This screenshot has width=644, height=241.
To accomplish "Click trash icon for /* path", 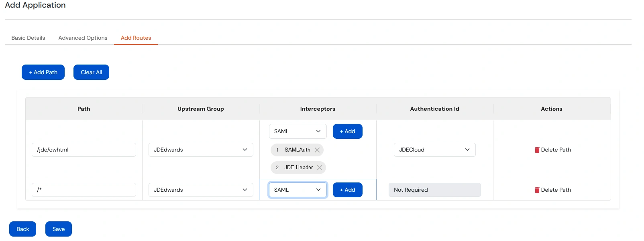I will point(537,190).
